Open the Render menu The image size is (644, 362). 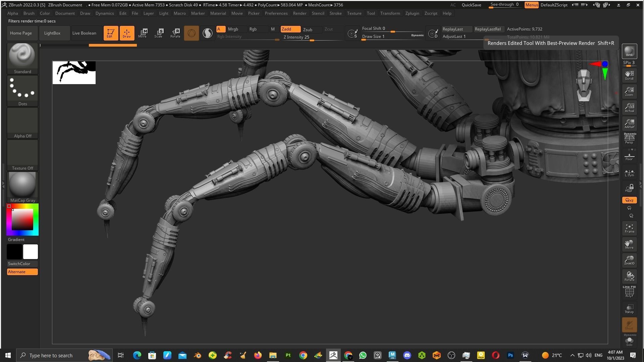click(300, 13)
